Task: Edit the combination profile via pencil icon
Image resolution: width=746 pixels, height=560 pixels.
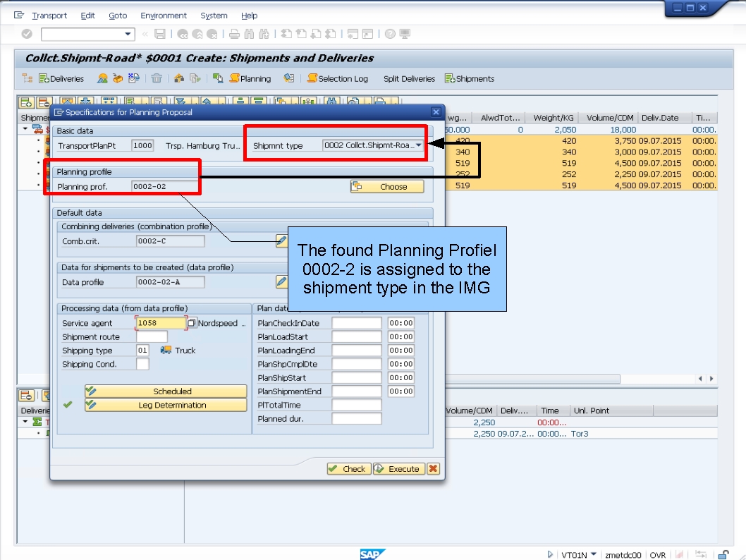Action: pyautogui.click(x=281, y=241)
